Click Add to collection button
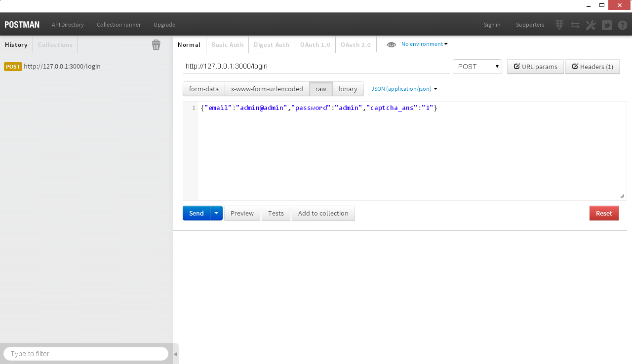632x364 pixels. tap(323, 213)
